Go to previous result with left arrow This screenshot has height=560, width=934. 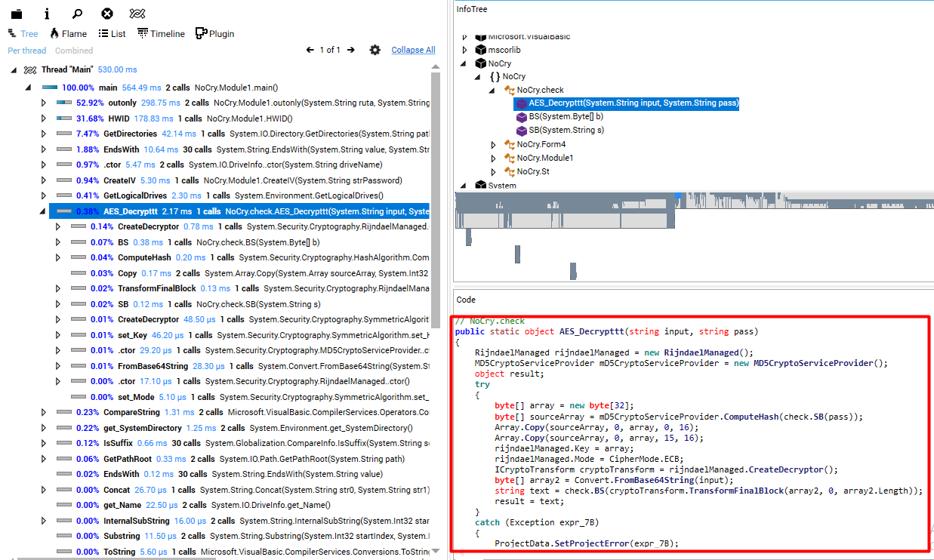tap(310, 50)
